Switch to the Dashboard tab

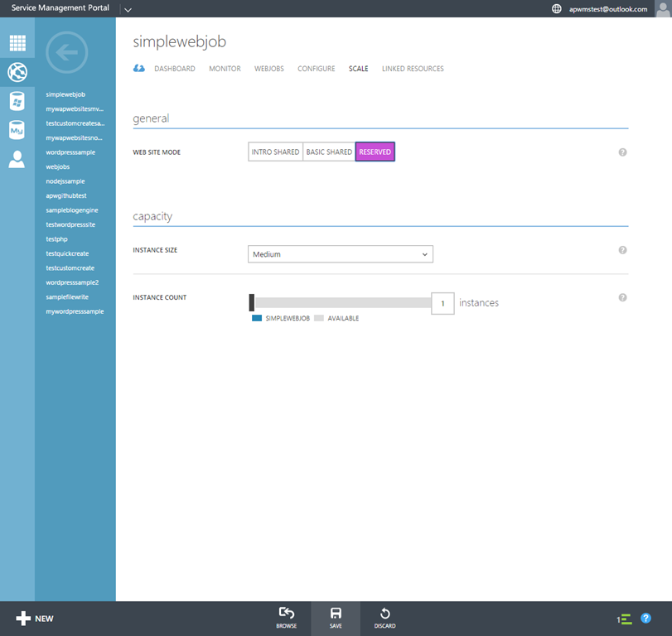pyautogui.click(x=175, y=69)
